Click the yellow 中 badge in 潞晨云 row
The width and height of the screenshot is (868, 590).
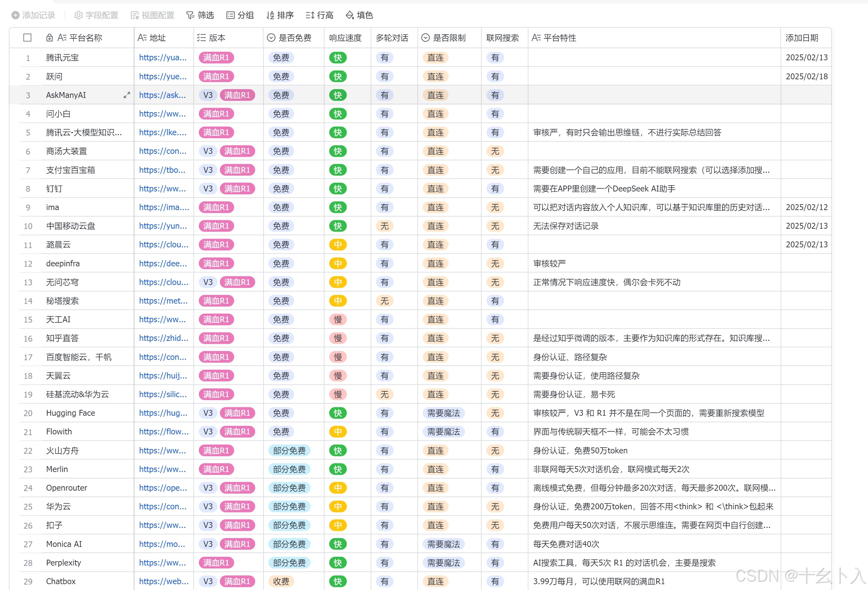[338, 245]
